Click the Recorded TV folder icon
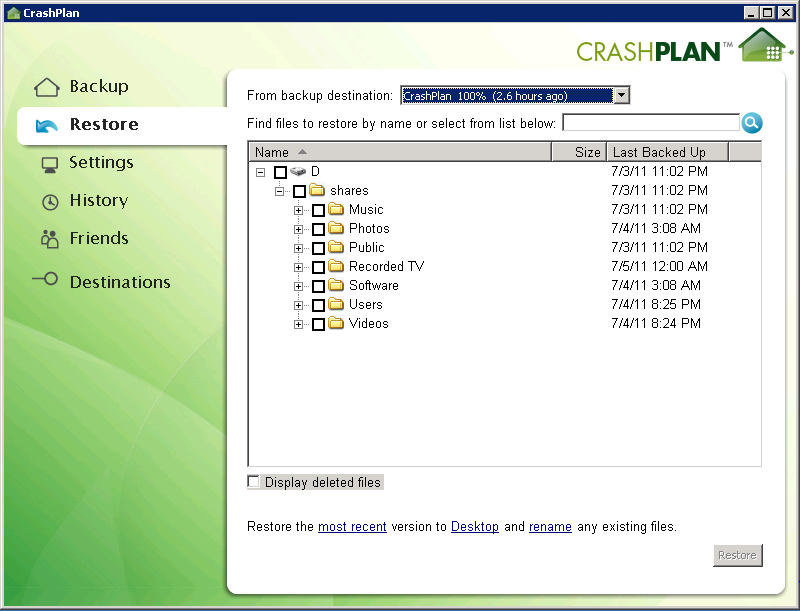 click(x=336, y=266)
